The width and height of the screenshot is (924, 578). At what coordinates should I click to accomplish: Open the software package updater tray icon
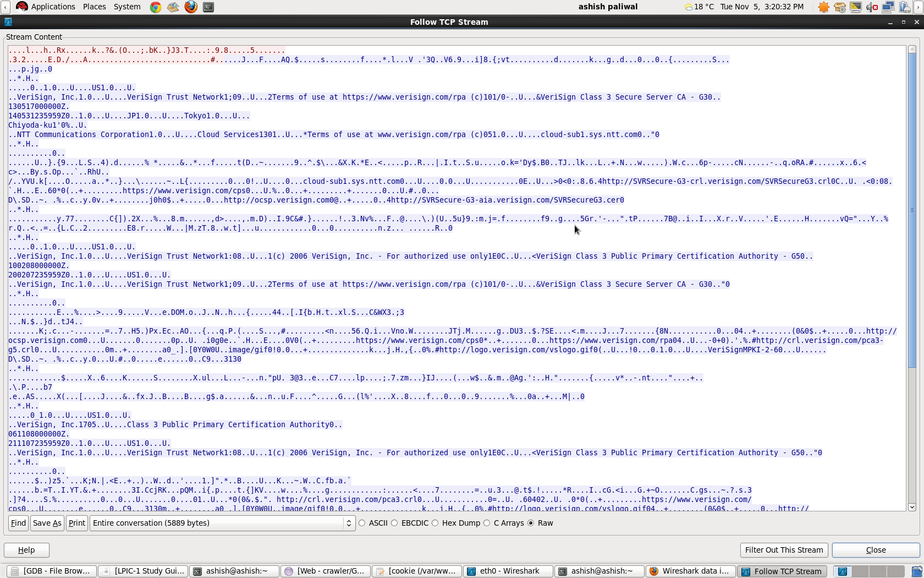(840, 7)
